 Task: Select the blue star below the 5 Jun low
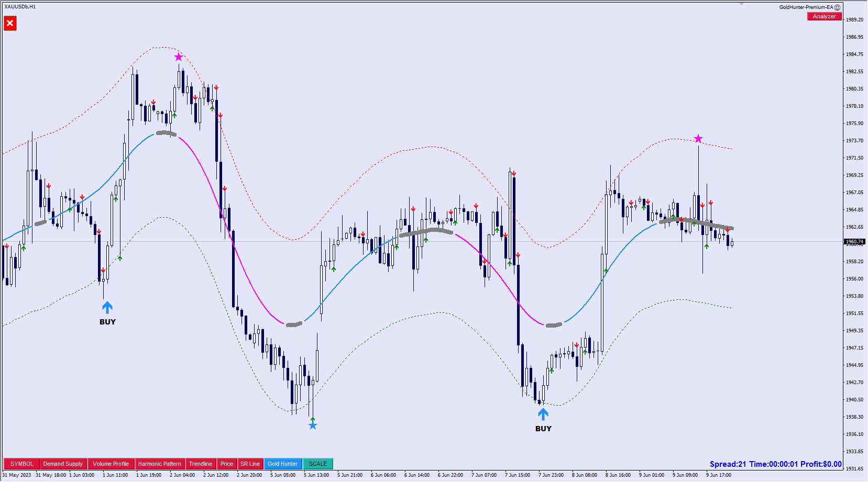tap(313, 425)
